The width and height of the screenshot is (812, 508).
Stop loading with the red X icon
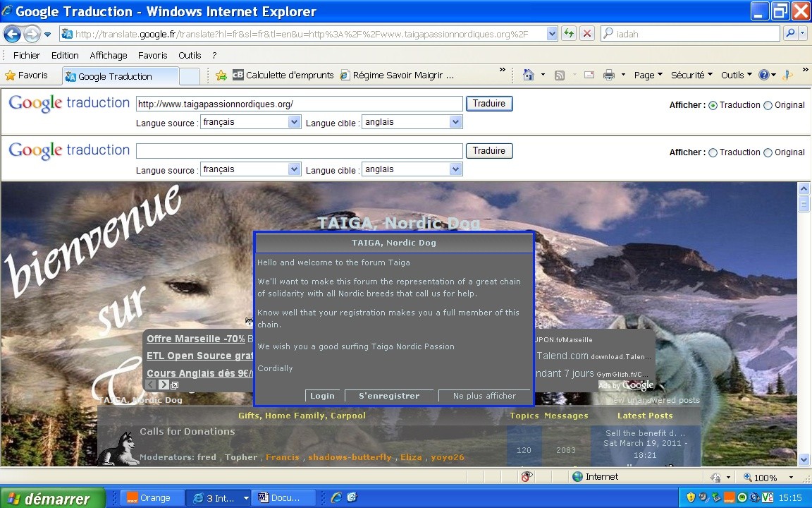(586, 34)
